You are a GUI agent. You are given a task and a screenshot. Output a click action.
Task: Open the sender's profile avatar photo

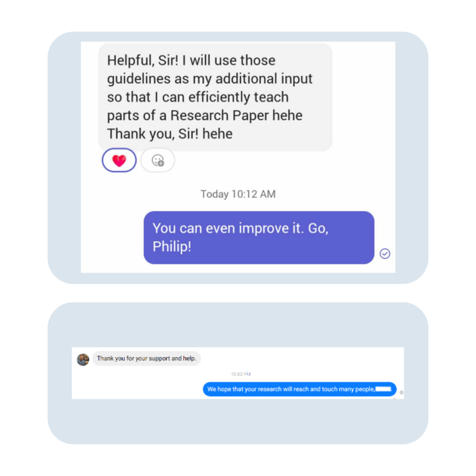click(x=83, y=359)
